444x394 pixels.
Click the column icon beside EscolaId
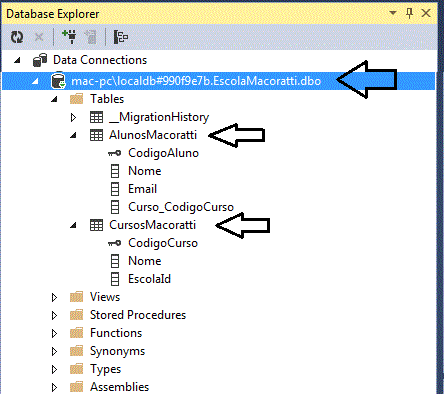tap(115, 279)
